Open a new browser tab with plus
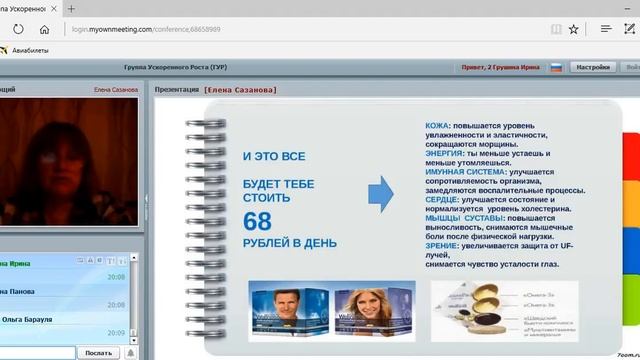This screenshot has width=640, height=360. [x=71, y=8]
